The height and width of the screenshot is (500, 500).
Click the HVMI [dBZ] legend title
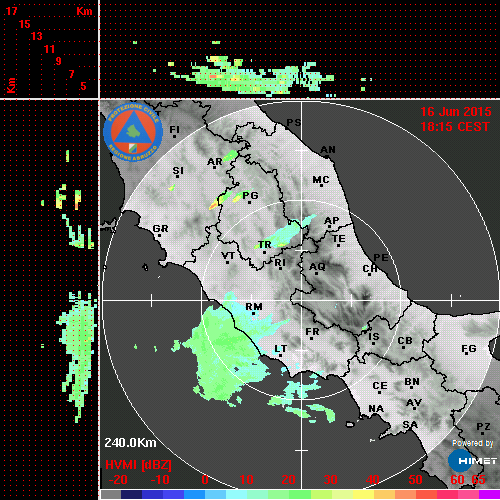pos(138,465)
